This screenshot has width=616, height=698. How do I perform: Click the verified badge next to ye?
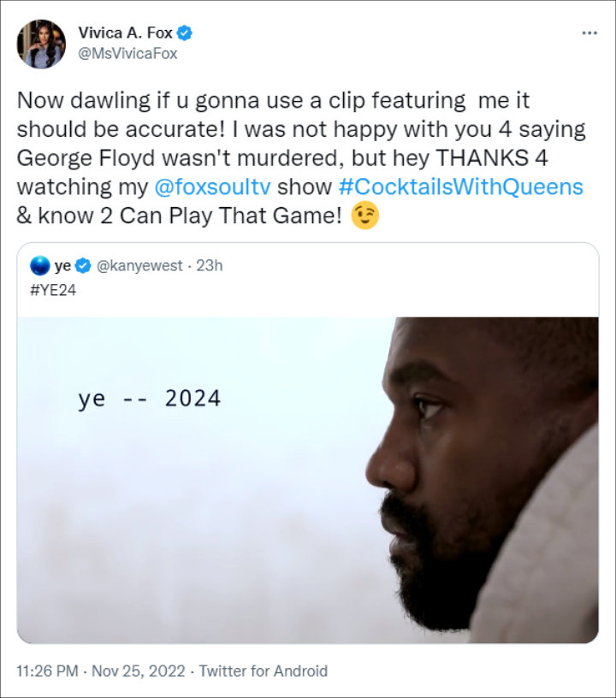coord(84,266)
